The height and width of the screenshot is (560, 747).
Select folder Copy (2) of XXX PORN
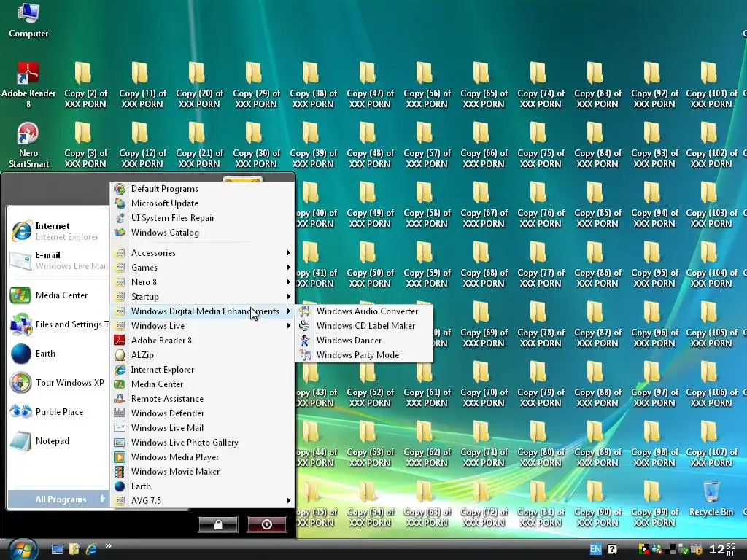click(x=85, y=85)
